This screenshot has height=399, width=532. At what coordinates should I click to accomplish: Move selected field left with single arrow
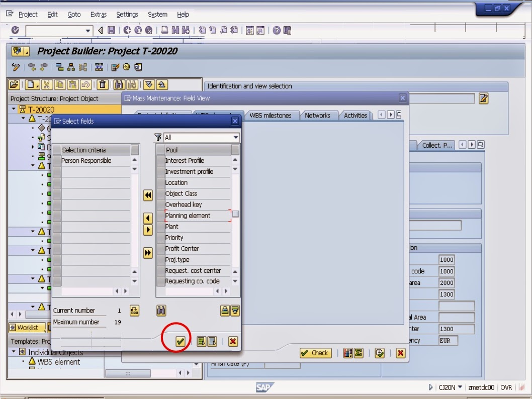point(147,218)
